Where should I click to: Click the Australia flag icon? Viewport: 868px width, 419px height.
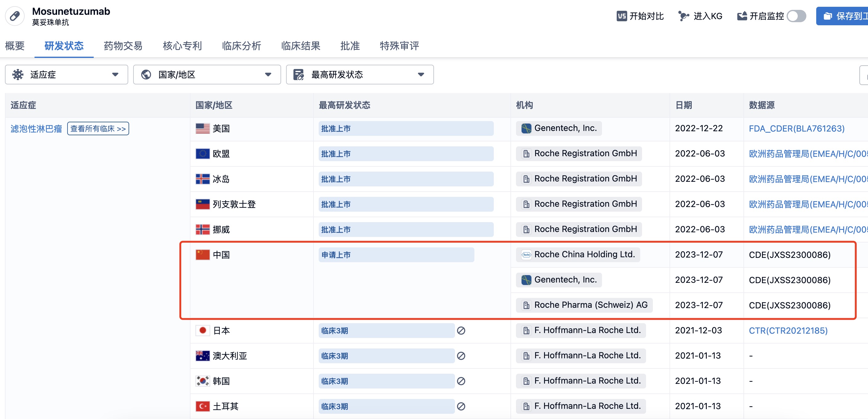[203, 356]
